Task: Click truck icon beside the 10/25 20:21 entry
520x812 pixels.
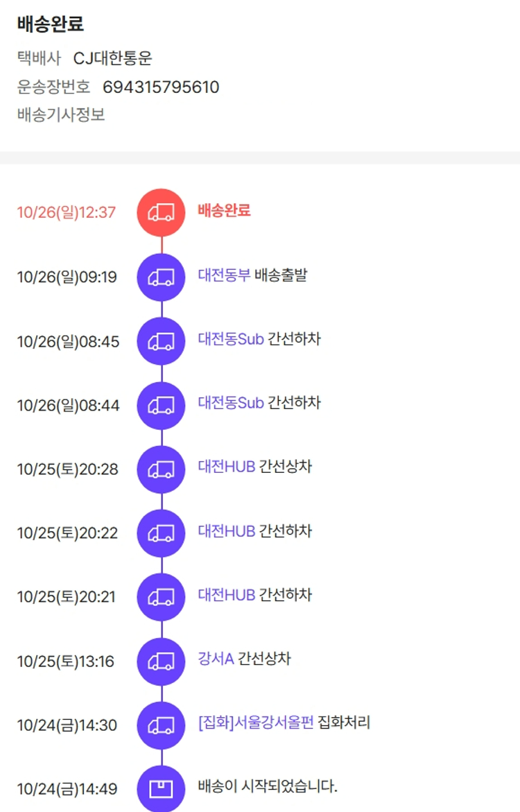Action: click(162, 597)
